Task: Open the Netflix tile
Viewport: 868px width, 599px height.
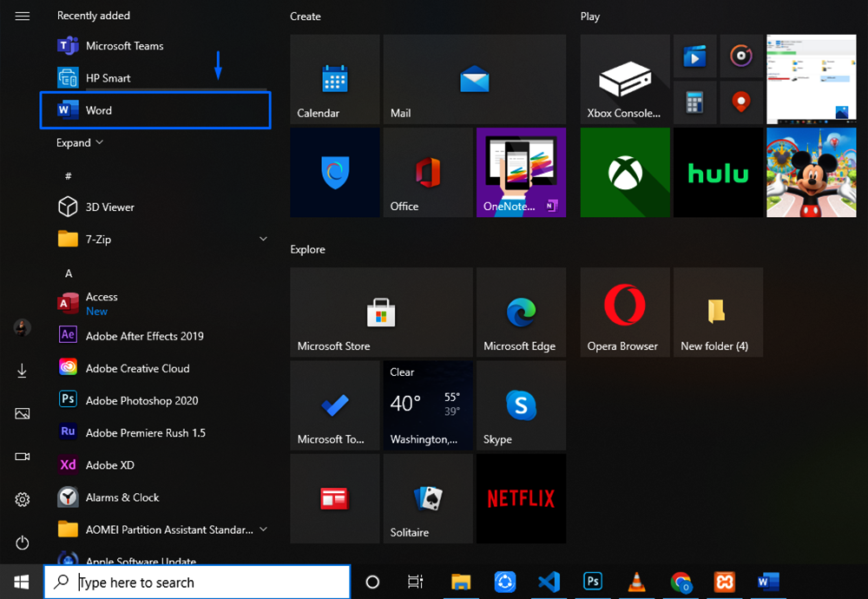Action: point(521,498)
